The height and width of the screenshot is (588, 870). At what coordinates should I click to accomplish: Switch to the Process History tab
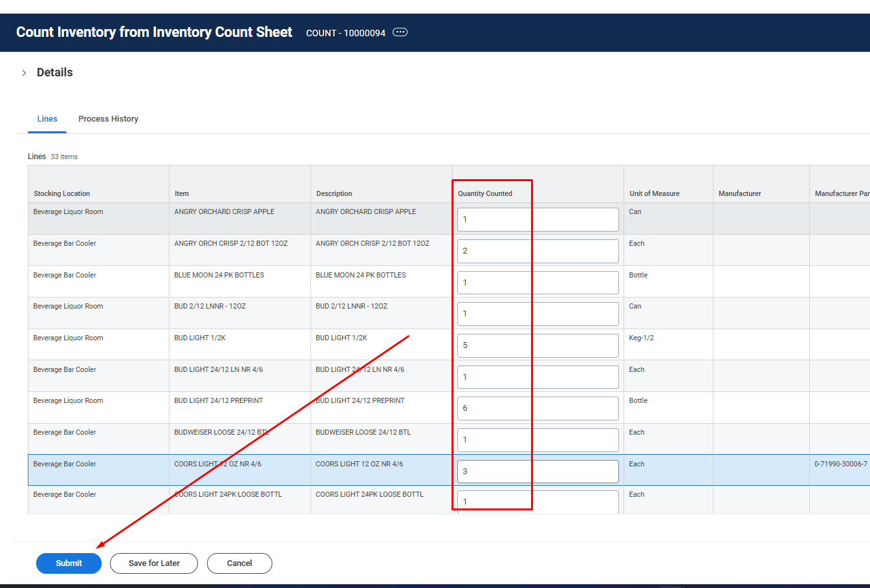point(108,119)
